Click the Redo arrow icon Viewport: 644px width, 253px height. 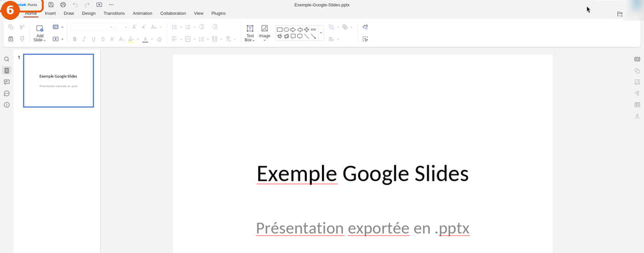tap(87, 5)
